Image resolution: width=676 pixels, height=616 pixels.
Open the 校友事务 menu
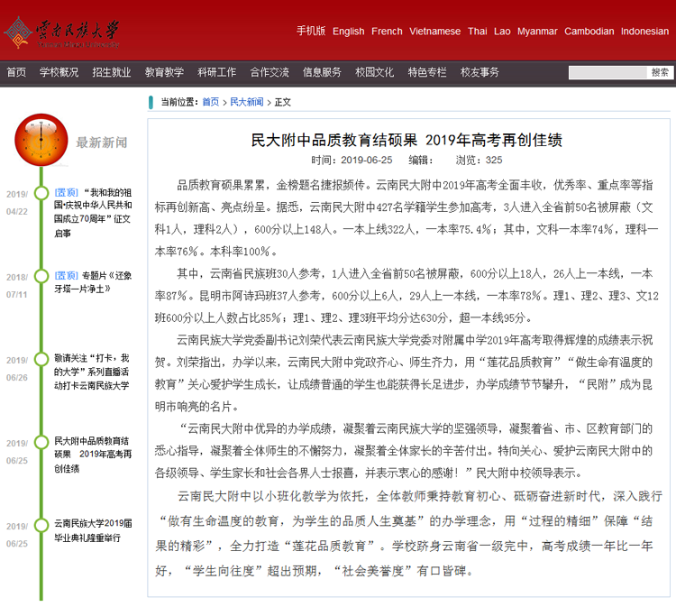[480, 72]
